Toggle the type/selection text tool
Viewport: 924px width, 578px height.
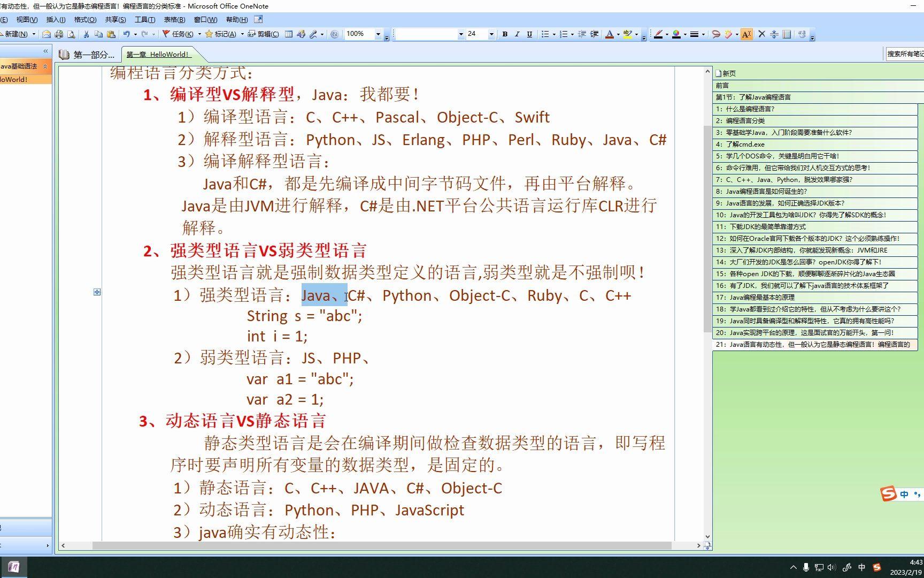[746, 34]
